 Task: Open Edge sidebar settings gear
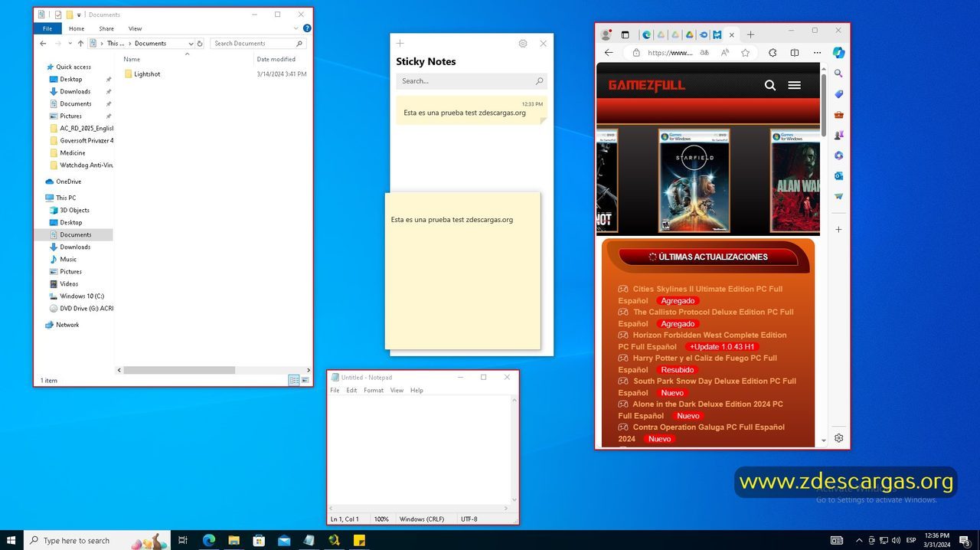[838, 438]
